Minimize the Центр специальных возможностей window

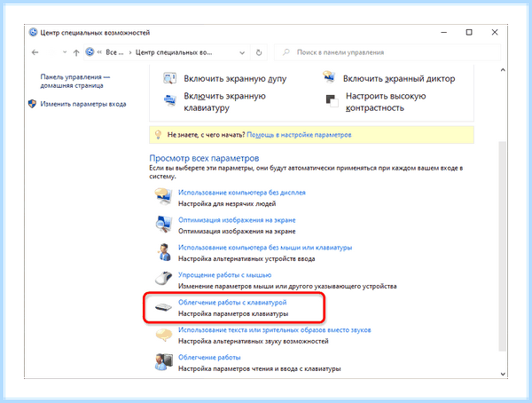coord(443,32)
